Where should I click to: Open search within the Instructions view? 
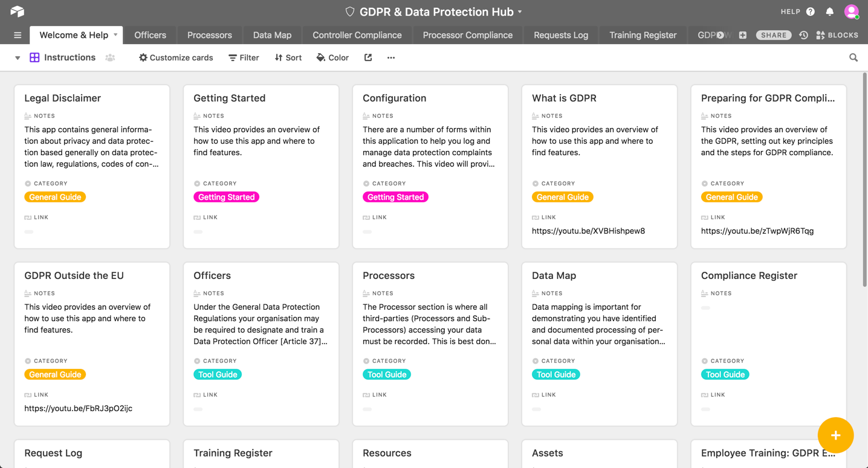(853, 57)
